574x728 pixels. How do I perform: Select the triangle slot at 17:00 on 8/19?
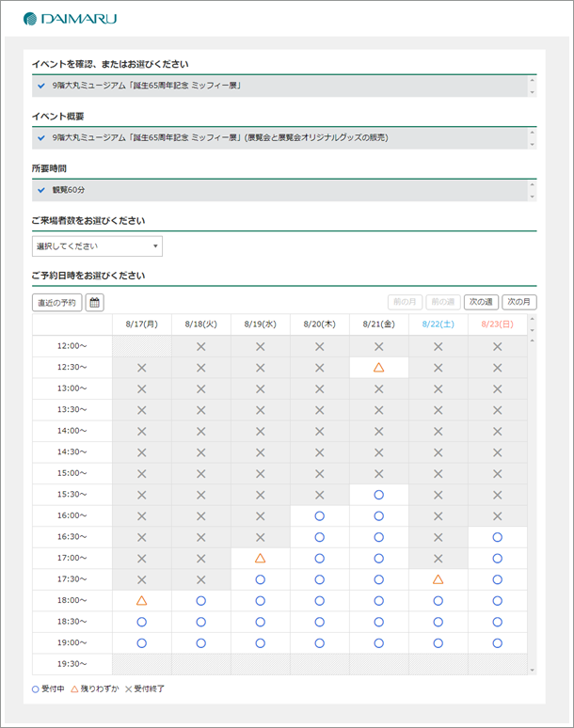tap(260, 559)
